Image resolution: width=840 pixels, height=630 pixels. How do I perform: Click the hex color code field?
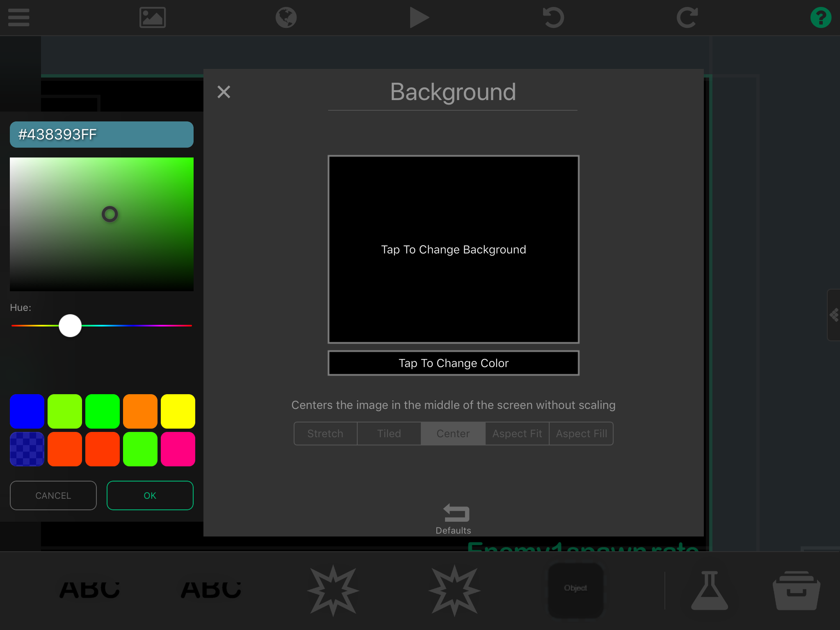(x=101, y=135)
